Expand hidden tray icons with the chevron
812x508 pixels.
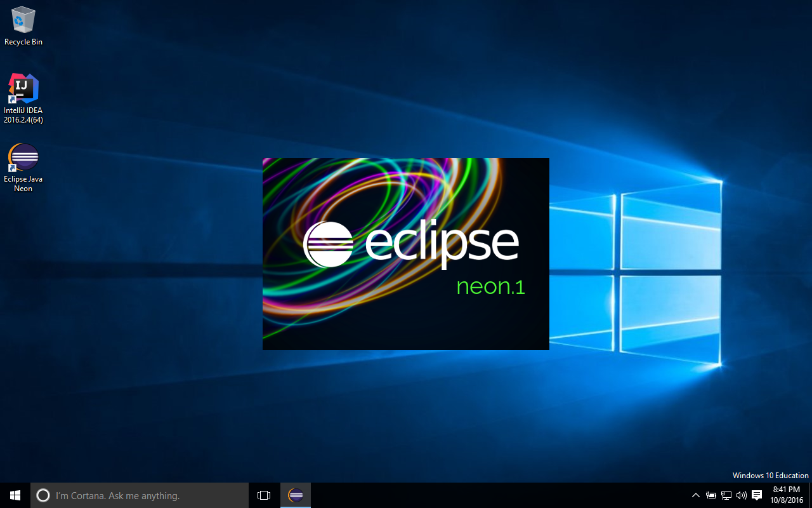click(x=695, y=495)
